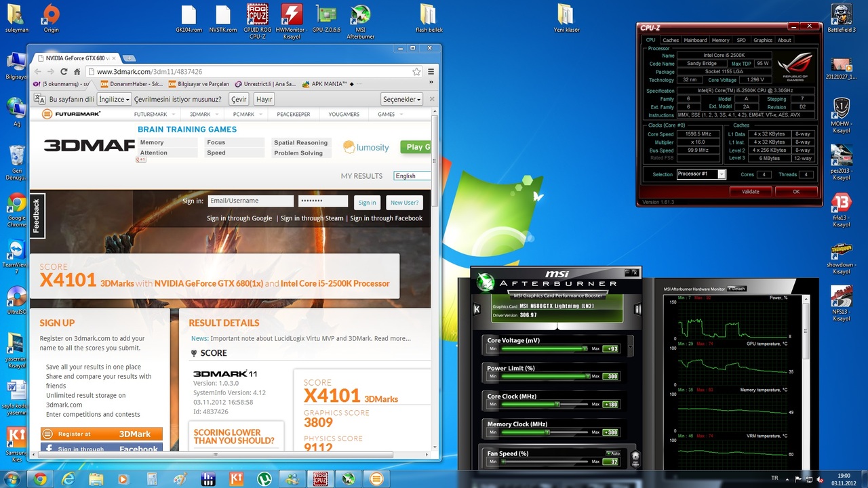The image size is (868, 488).
Task: Open the MOHW shortcut on the desktop
Action: [x=842, y=115]
